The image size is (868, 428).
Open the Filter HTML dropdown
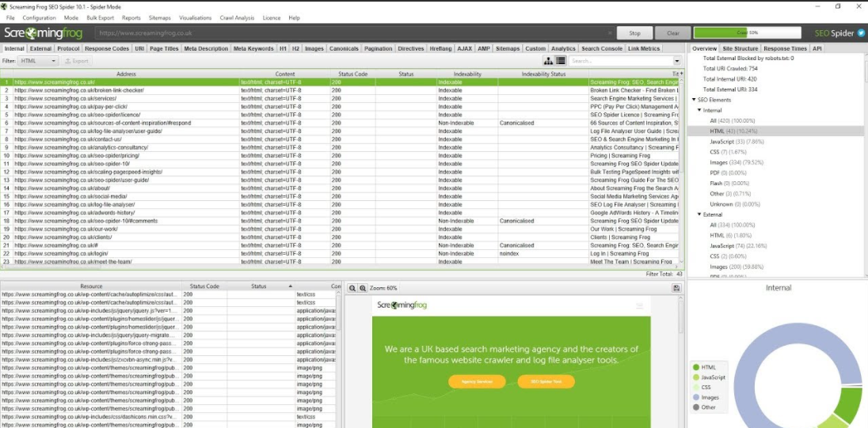click(38, 61)
